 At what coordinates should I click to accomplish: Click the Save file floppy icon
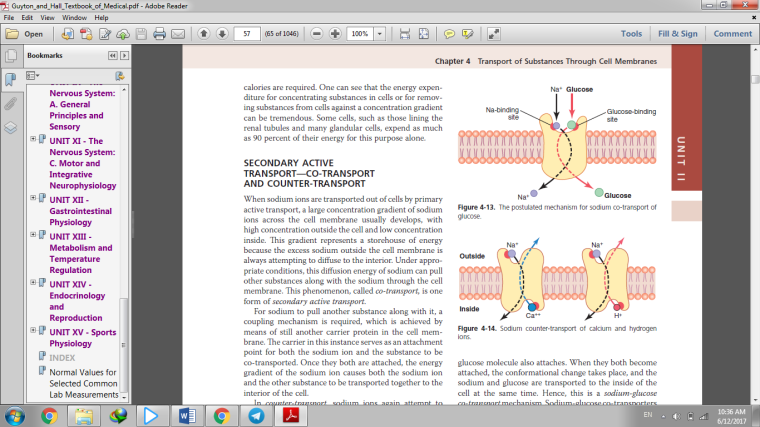point(141,34)
